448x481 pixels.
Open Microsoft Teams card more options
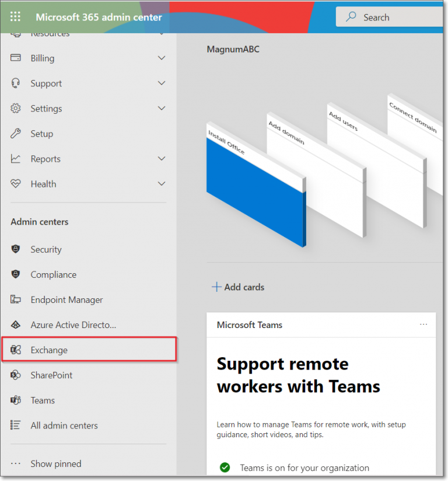[423, 324]
